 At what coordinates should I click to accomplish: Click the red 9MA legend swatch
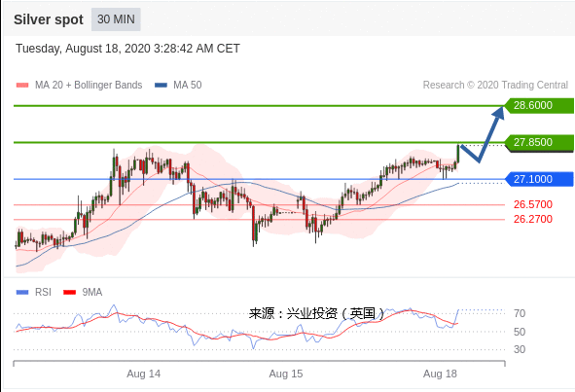70,292
